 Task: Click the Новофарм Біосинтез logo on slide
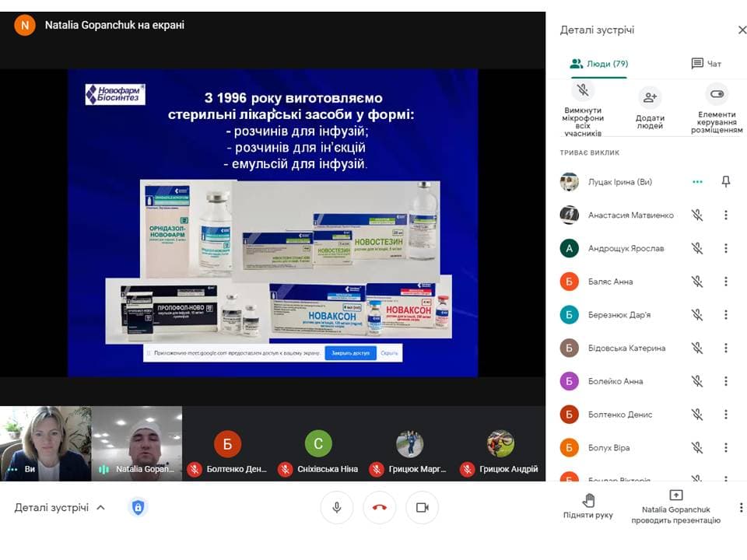(x=115, y=94)
